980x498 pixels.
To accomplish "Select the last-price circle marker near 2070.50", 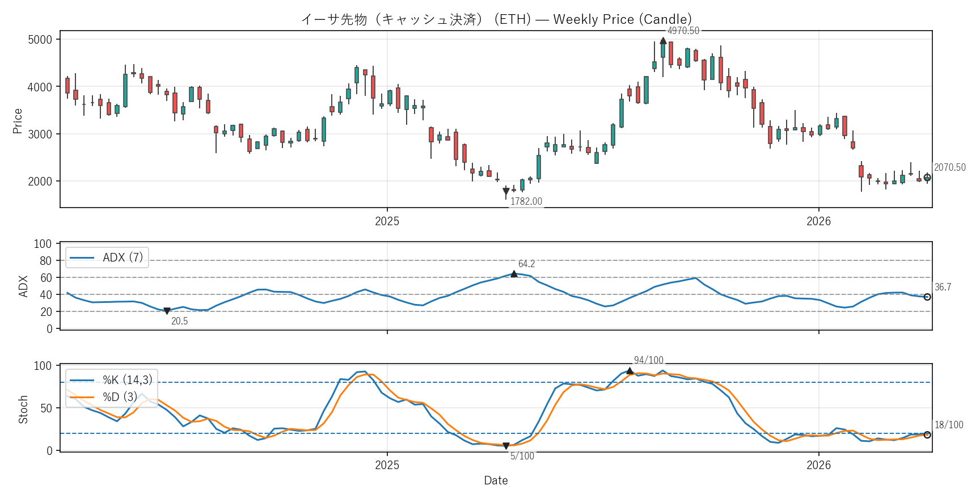I will click(x=927, y=178).
